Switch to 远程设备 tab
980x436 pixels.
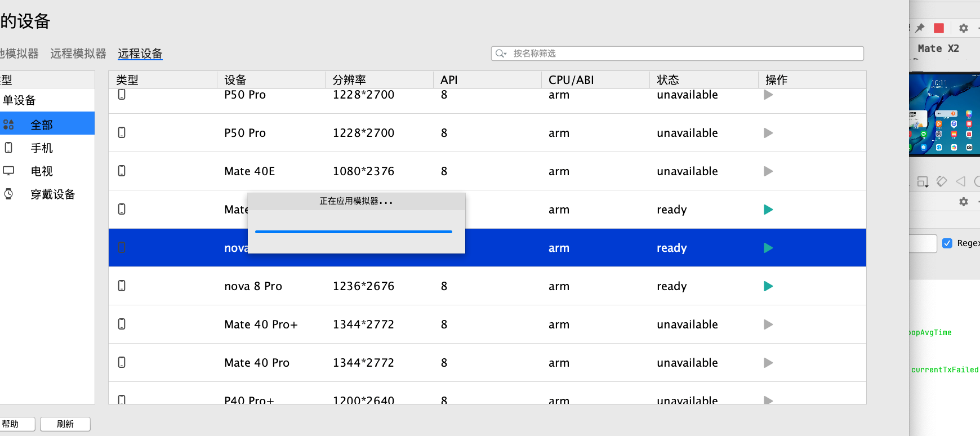[140, 54]
